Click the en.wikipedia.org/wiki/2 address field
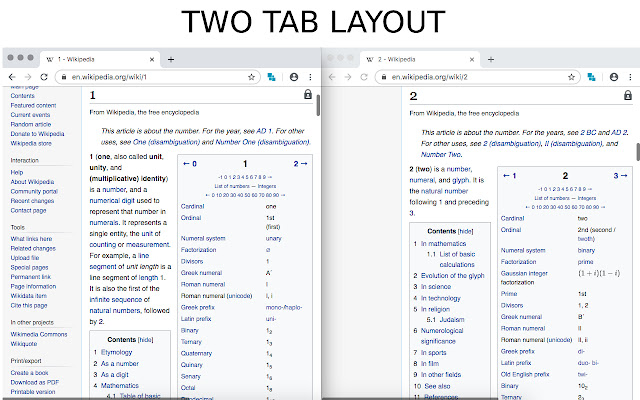This screenshot has width=640, height=400. [x=477, y=77]
